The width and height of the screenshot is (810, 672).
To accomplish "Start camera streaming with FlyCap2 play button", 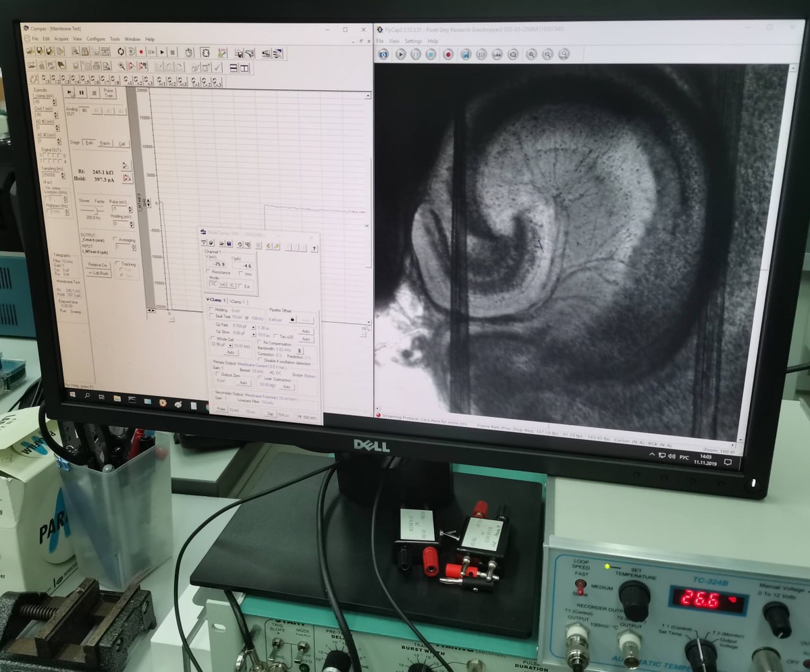I will pos(401,54).
